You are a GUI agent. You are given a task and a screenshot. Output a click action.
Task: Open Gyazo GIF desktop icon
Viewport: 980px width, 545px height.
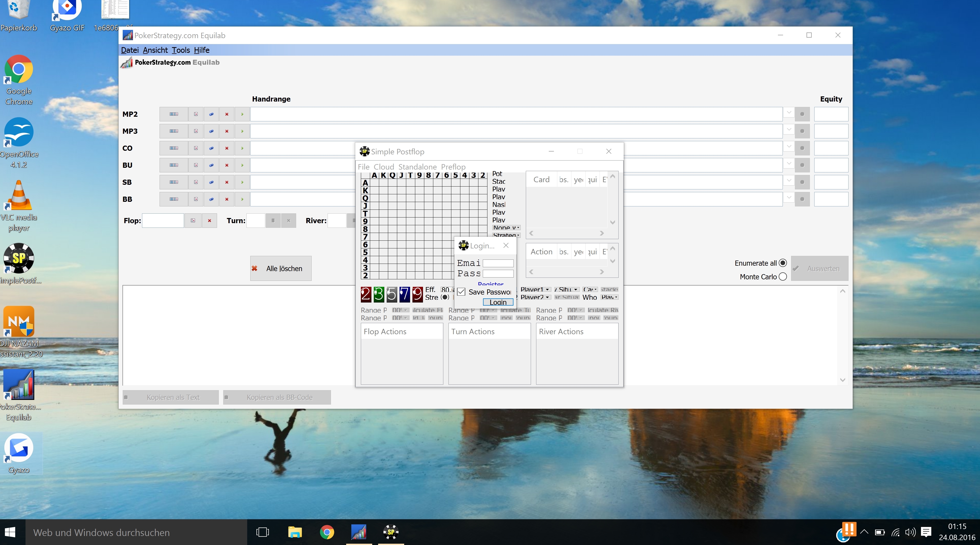tap(67, 16)
